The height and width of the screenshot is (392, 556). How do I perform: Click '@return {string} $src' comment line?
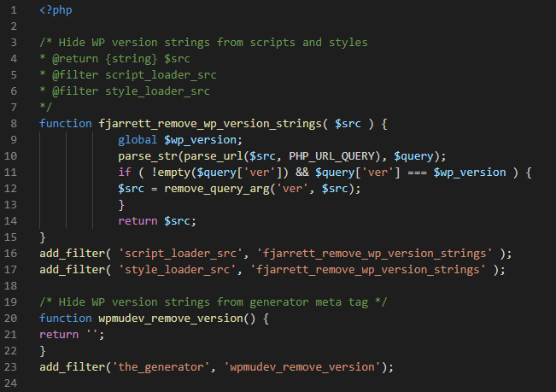(x=114, y=59)
